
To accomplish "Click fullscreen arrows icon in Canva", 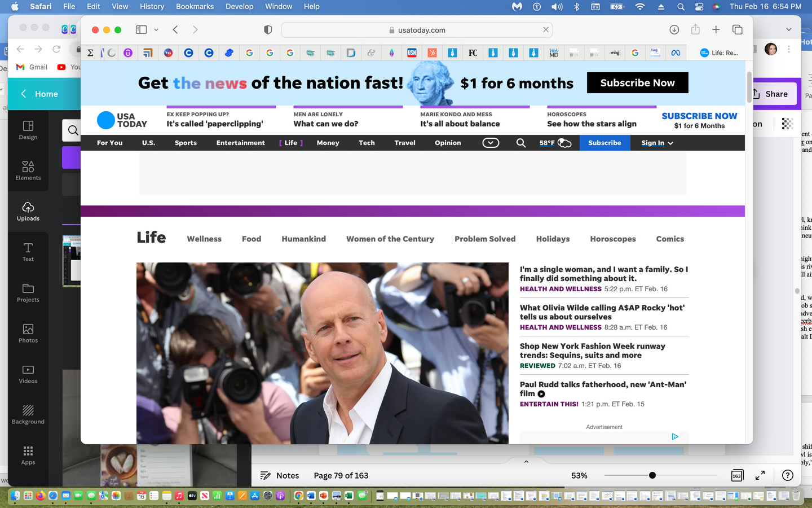I will (x=760, y=476).
